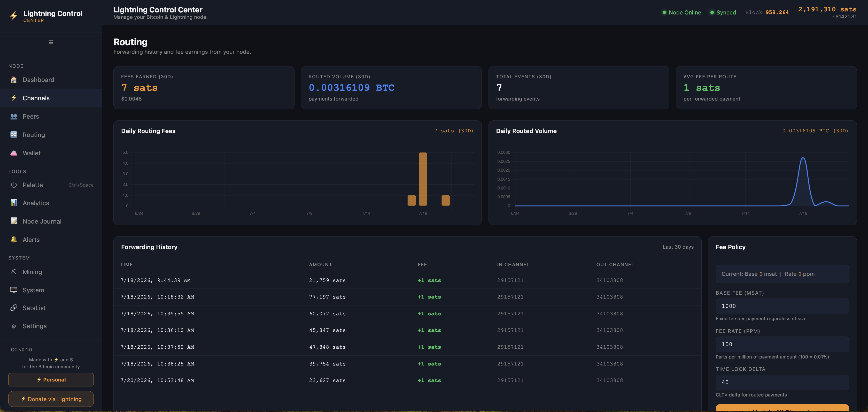Click the Node Journal notepad icon

14,221
